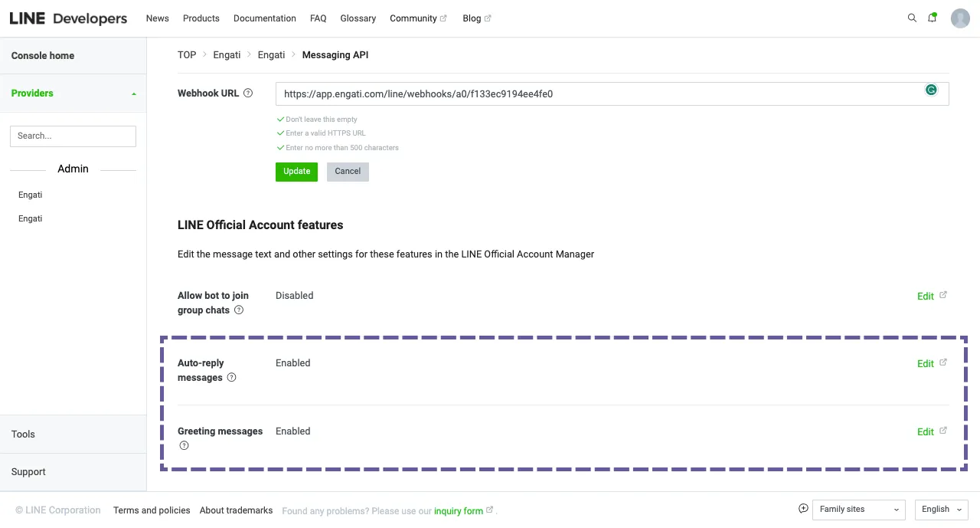This screenshot has width=980, height=528.
Task: Click the Disabled status for group chats
Action: 295,296
